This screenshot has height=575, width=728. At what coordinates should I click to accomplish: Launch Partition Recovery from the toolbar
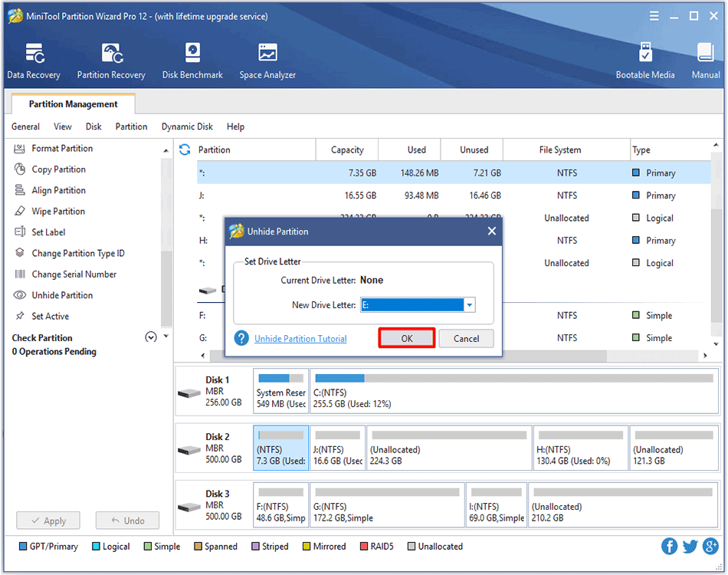click(x=111, y=61)
